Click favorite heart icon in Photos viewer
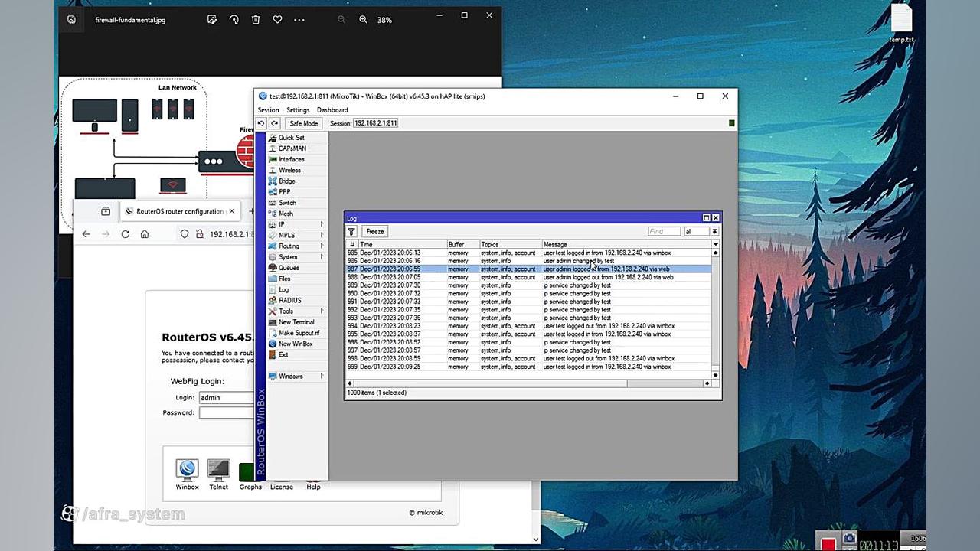Screen dimensions: 980x551 [x=277, y=19]
